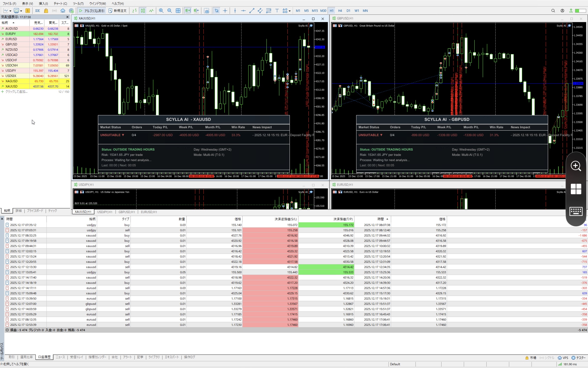Switch chart to candlestick display mode
This screenshot has height=368, width=588.
tap(143, 11)
